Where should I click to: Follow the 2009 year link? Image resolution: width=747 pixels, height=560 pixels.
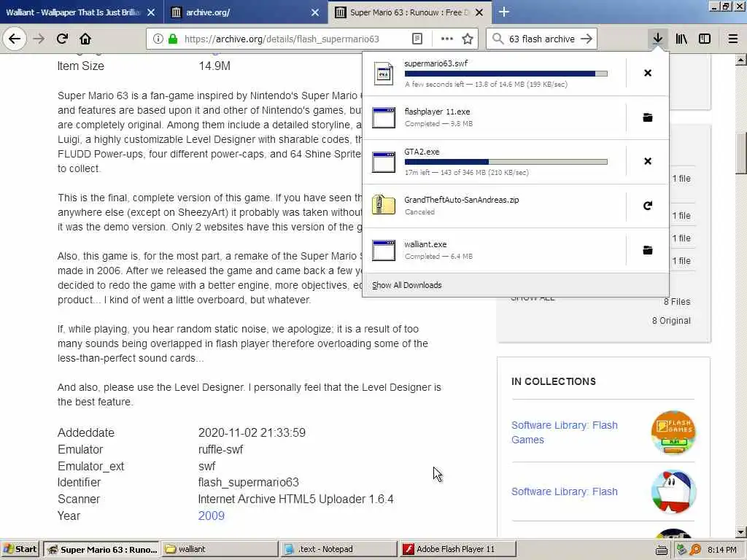pos(211,516)
